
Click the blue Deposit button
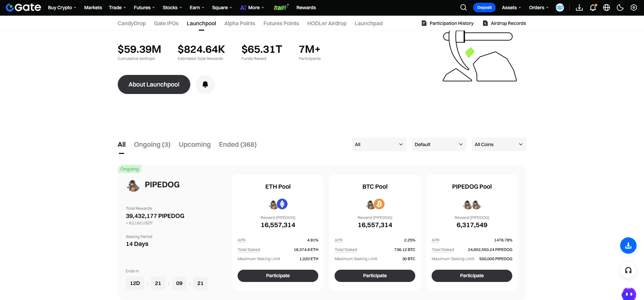click(x=484, y=7)
